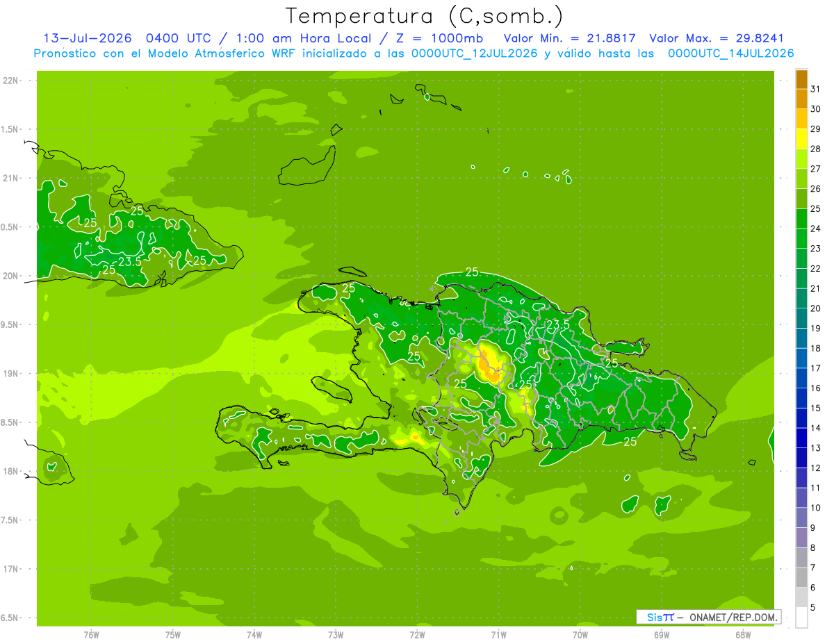Pick the colorbar swatch between 19 and 20
Image resolution: width=834 pixels, height=644 pixels.
[801, 319]
